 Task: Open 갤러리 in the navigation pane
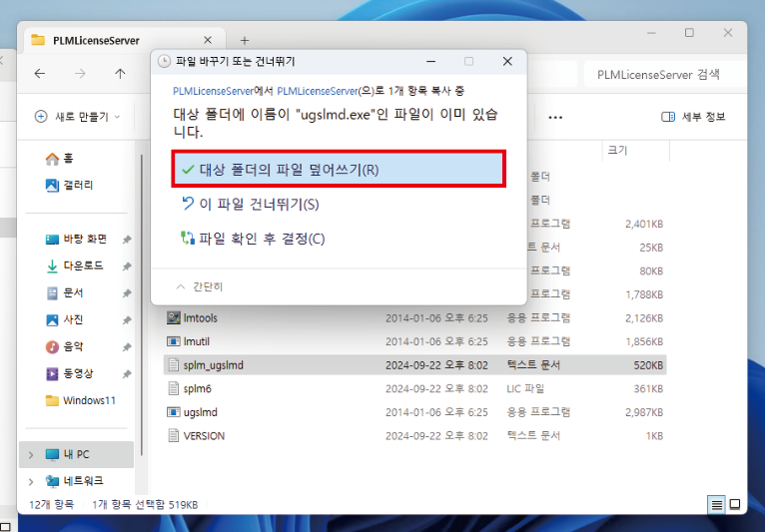point(69,185)
